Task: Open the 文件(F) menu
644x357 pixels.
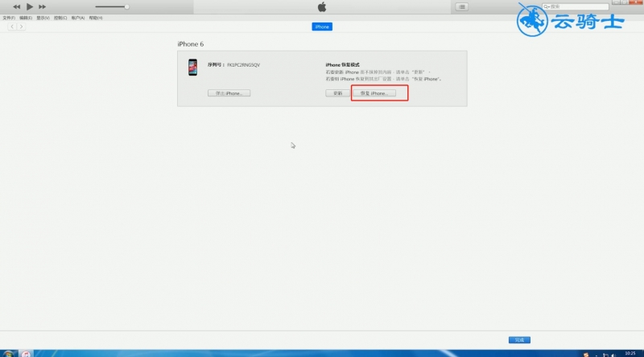Action: coord(9,18)
